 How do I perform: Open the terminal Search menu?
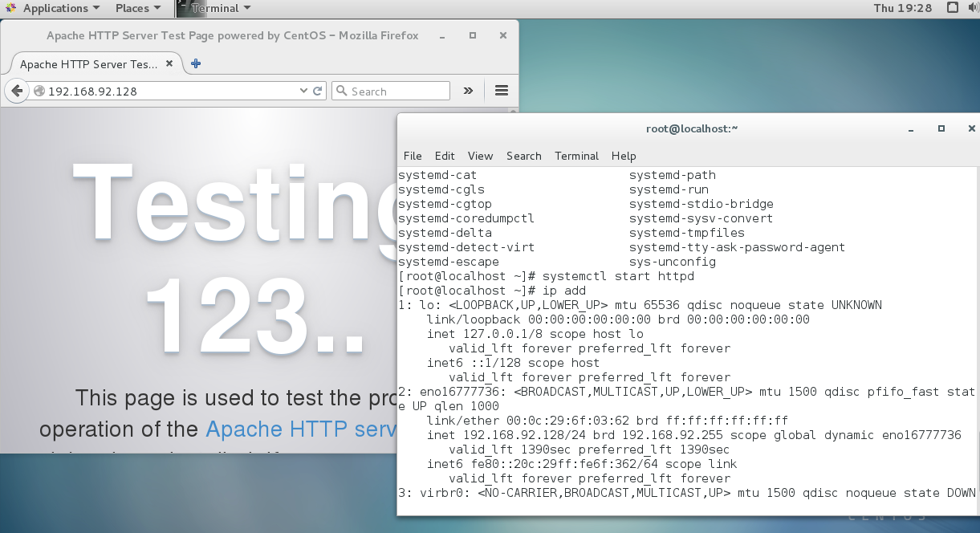[524, 156]
